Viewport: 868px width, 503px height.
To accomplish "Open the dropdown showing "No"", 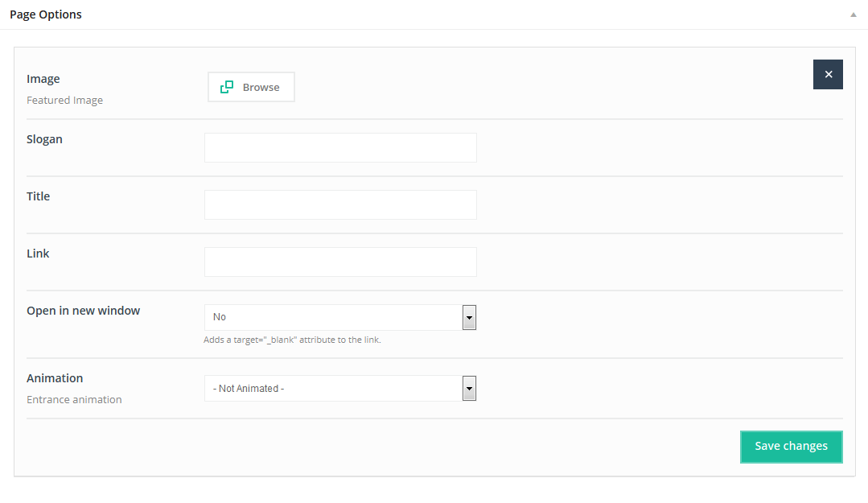I will pos(333,317).
